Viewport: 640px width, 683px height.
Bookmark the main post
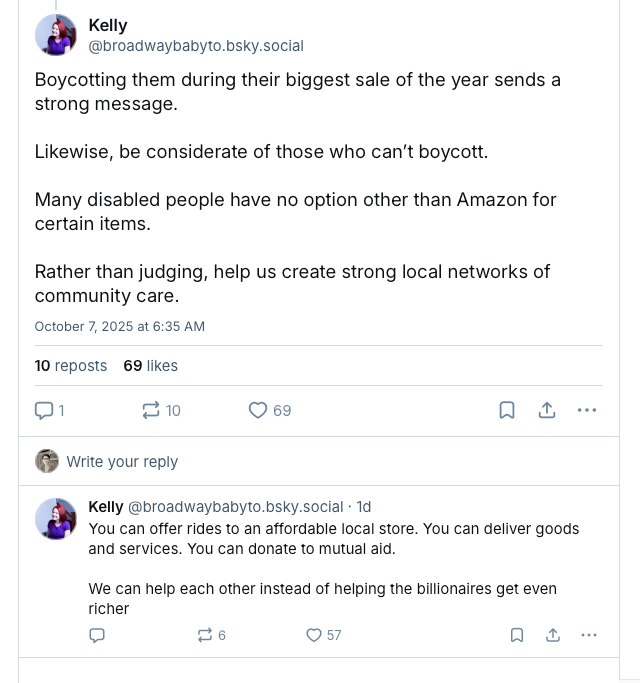point(507,410)
